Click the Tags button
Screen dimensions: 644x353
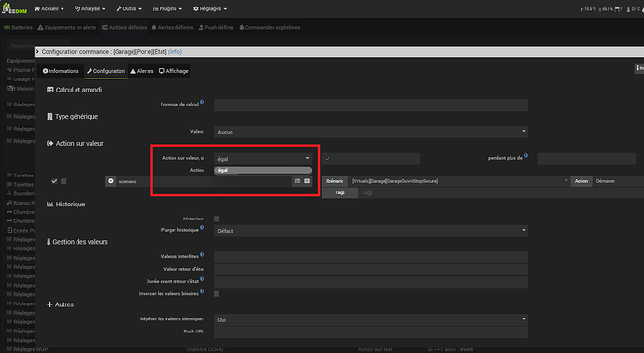pyautogui.click(x=340, y=192)
